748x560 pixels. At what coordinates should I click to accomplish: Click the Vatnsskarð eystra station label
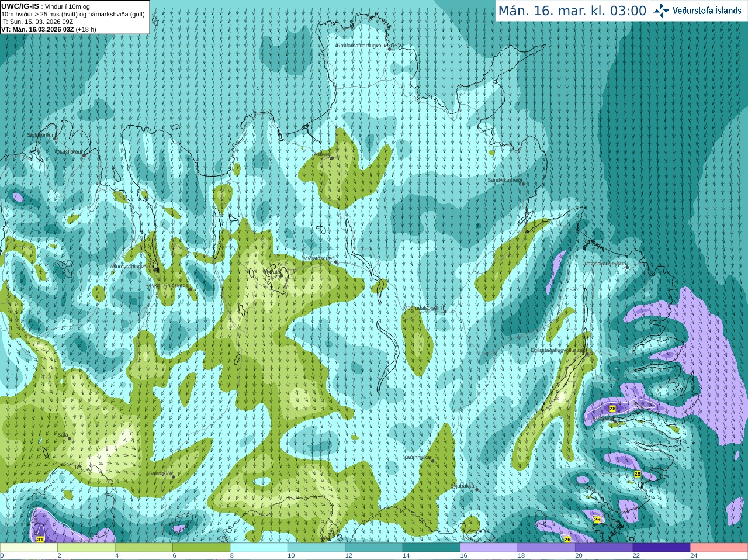coord(605,264)
